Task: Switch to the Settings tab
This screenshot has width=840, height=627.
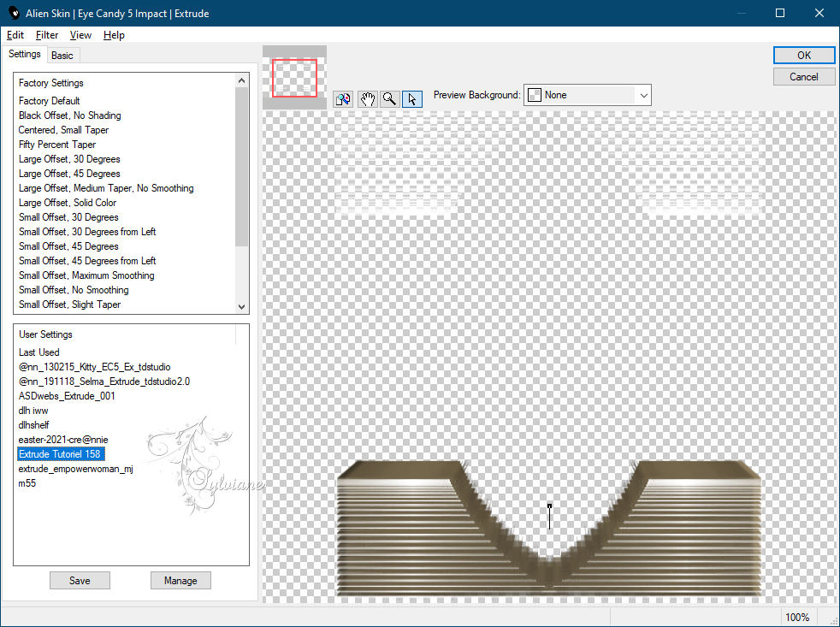Action: point(25,54)
